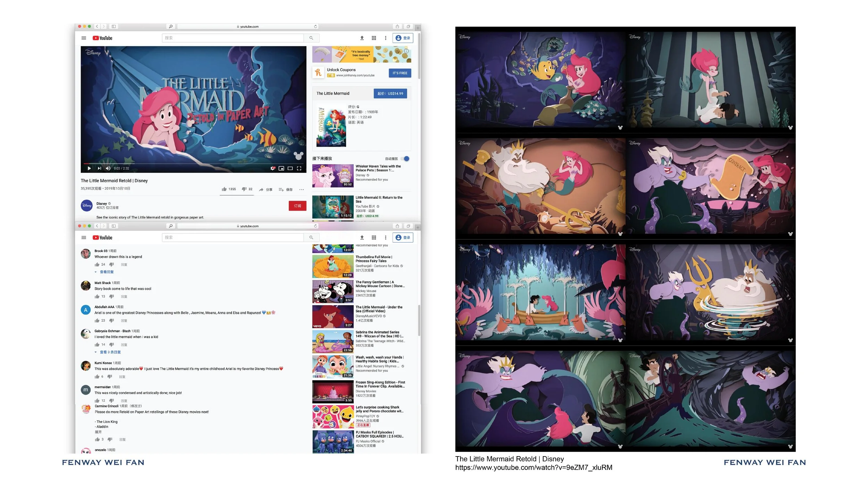The width and height of the screenshot is (868, 504).
Task: Save video using 保存 button
Action: tap(285, 190)
